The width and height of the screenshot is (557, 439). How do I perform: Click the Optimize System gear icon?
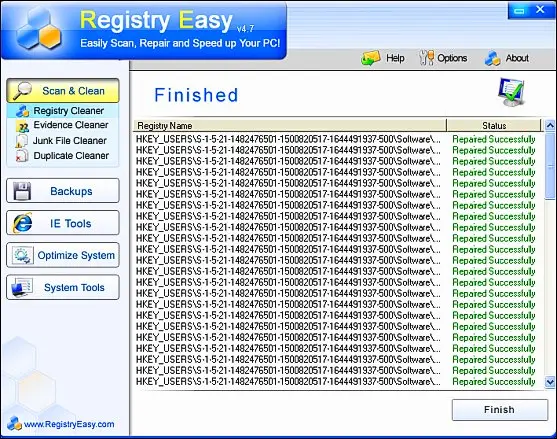click(22, 255)
